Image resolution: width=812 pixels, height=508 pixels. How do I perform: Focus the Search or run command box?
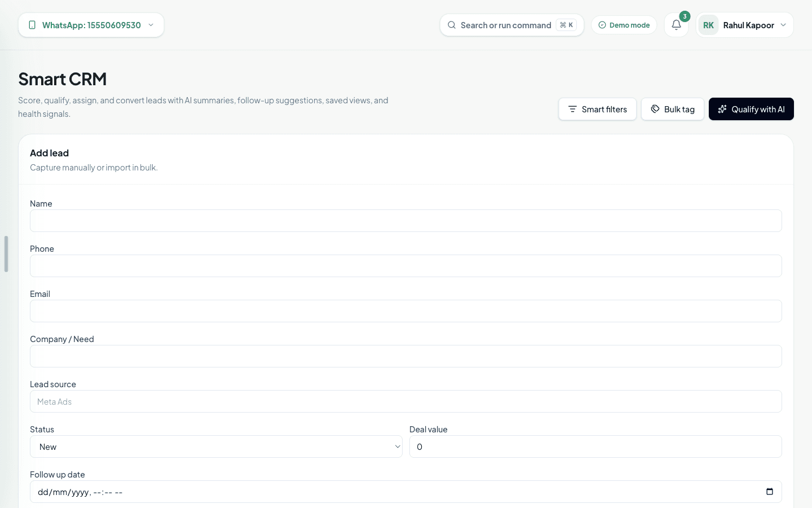(x=512, y=25)
